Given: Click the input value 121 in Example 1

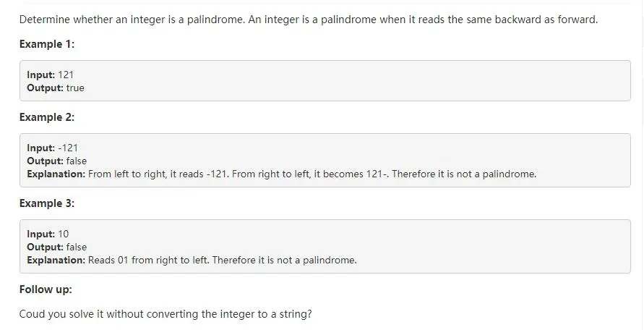Looking at the screenshot, I should tap(66, 75).
